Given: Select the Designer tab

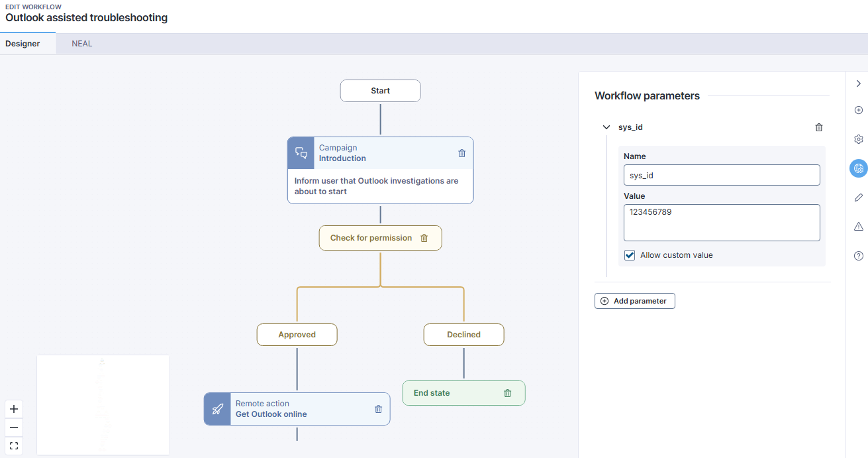Looking at the screenshot, I should point(23,44).
